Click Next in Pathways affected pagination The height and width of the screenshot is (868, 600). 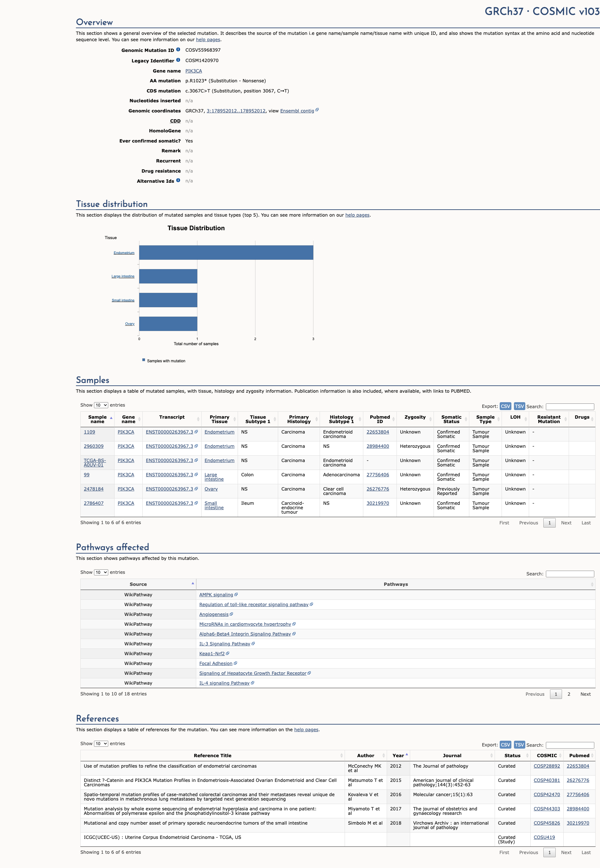(585, 694)
